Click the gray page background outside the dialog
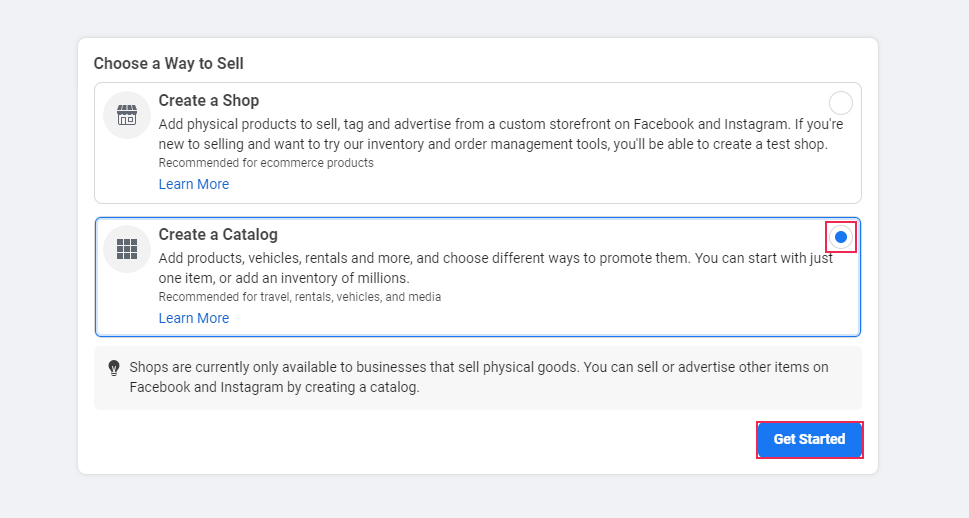 click(38, 259)
